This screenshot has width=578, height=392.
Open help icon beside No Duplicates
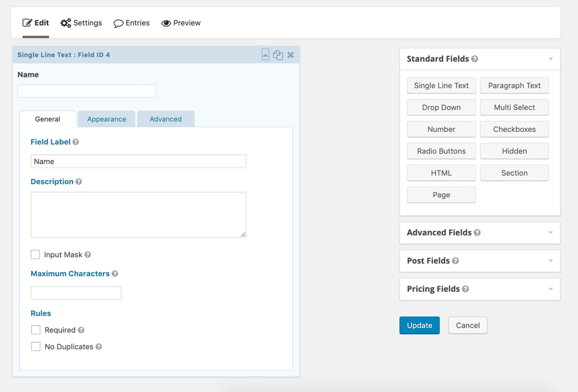[x=99, y=347]
